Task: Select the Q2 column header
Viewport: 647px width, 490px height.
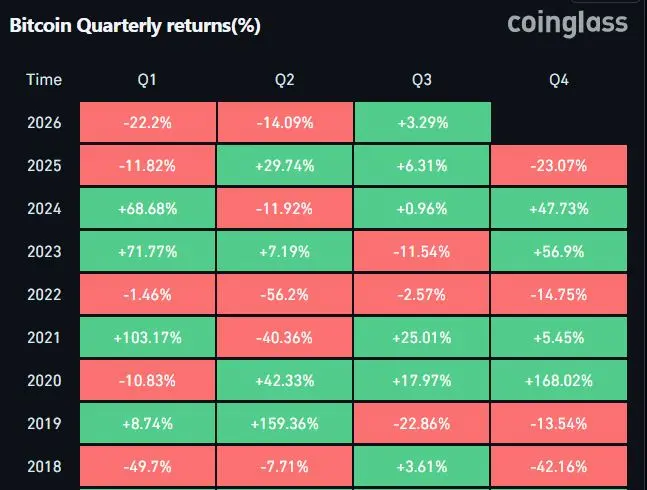Action: pyautogui.click(x=285, y=80)
